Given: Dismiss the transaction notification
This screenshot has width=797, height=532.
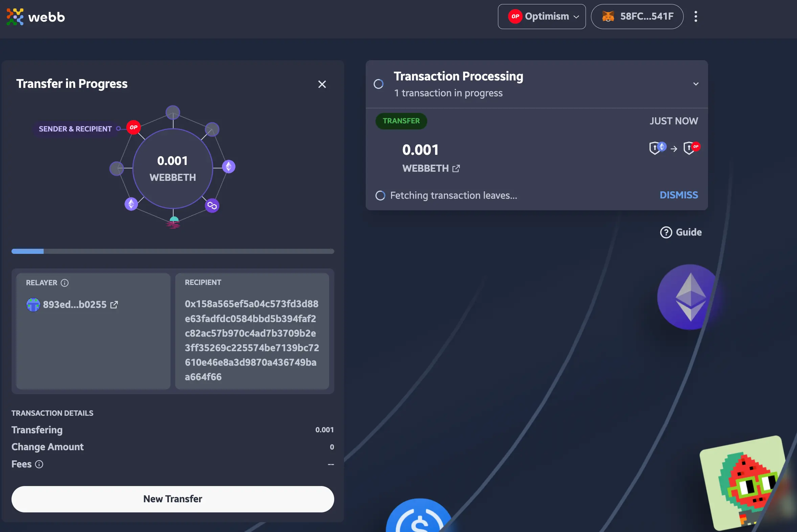Looking at the screenshot, I should (x=679, y=195).
